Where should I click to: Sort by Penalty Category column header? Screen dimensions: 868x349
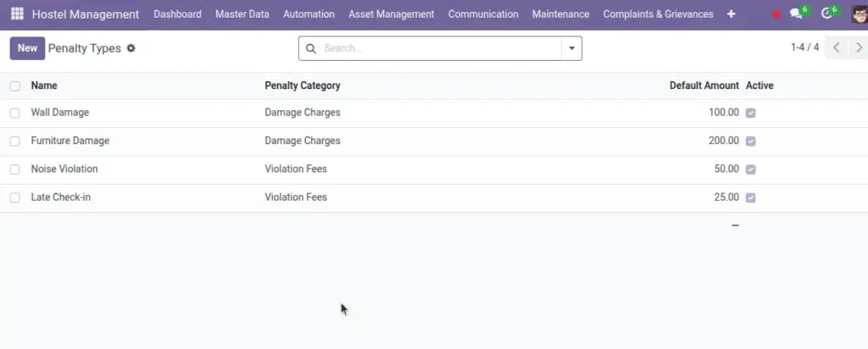click(x=303, y=86)
